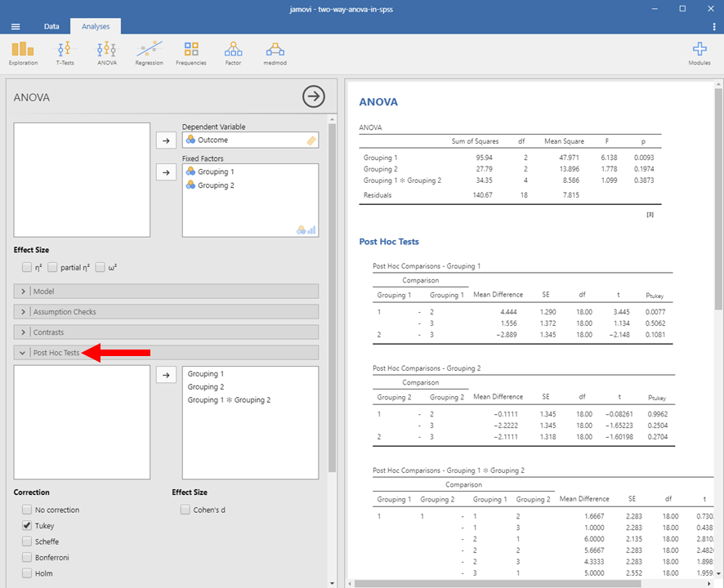The image size is (724, 588).
Task: Select Grouping 1 ✻ Grouping 2 post hoc term
Action: point(229,400)
